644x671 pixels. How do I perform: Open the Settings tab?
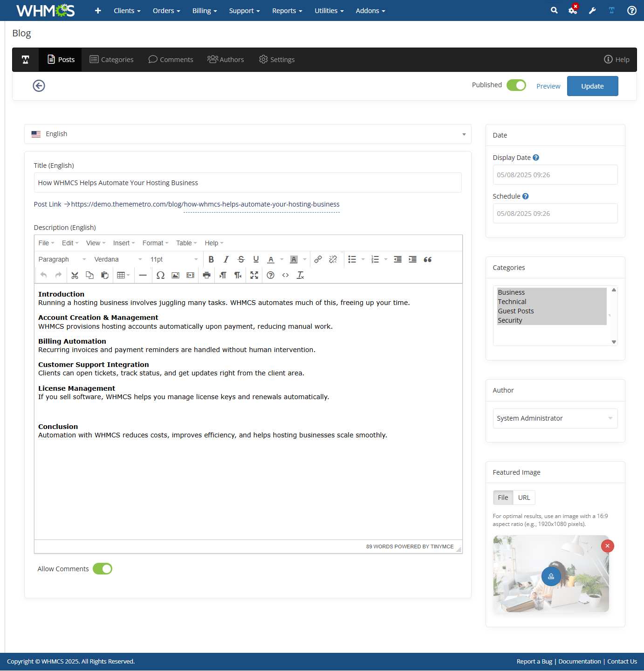pos(277,60)
